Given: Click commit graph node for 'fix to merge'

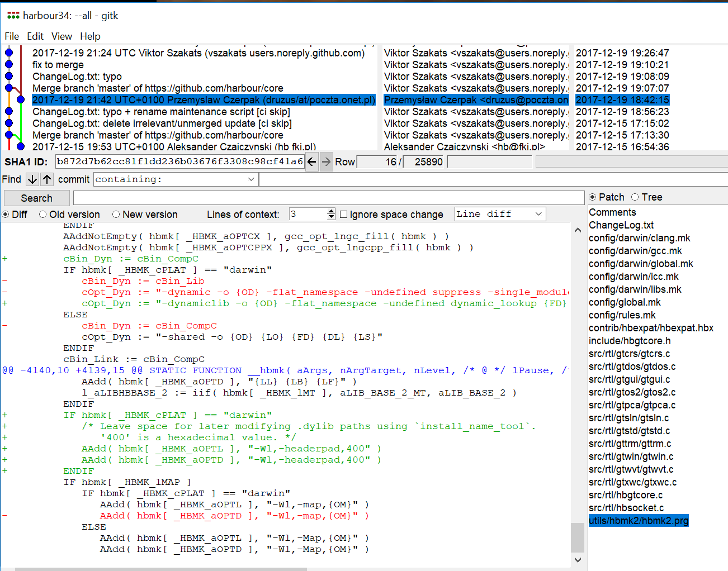Looking at the screenshot, I should 9,65.
